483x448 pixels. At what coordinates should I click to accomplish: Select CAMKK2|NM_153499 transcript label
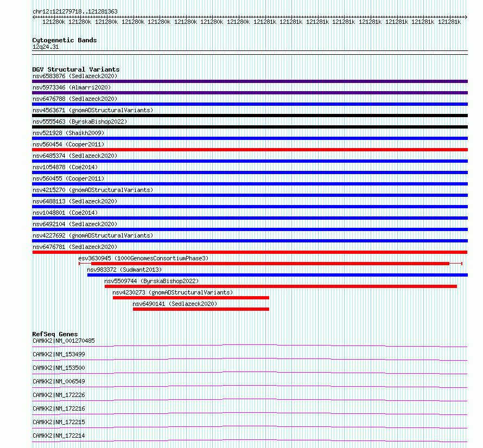pos(59,354)
